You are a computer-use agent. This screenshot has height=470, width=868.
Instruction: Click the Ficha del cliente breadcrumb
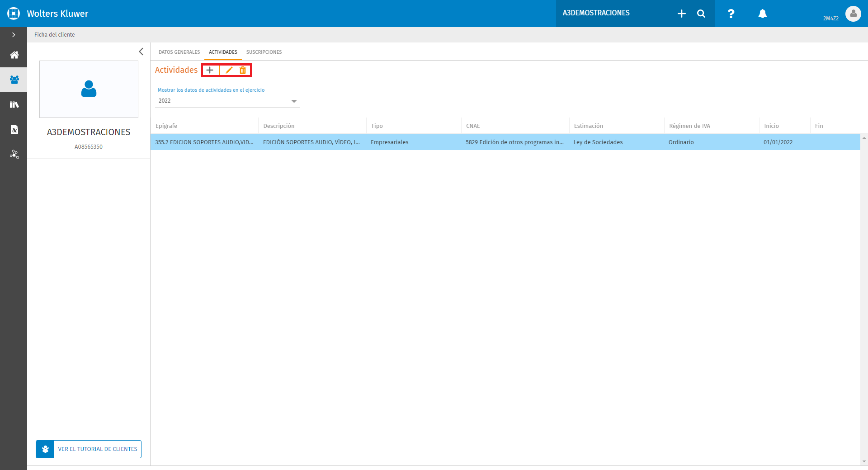click(x=54, y=35)
